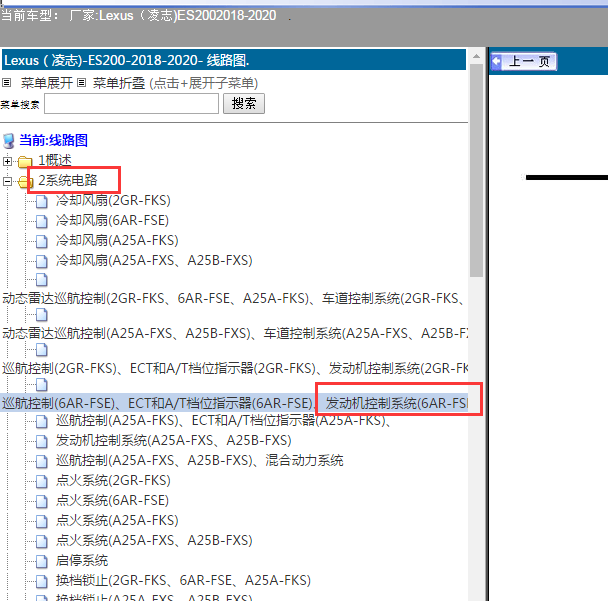Select 2系统电路 tree label
Screen dimensions: 608x601
coord(68,180)
